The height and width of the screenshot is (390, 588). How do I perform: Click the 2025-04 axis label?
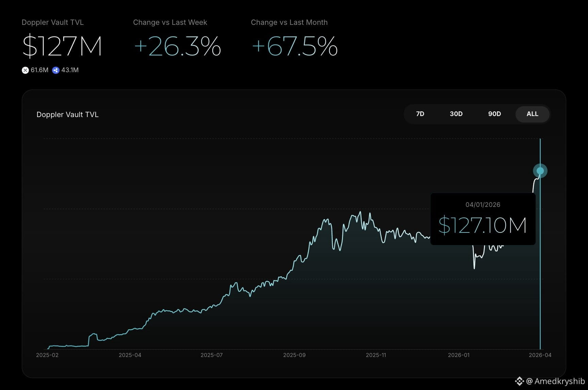coord(130,355)
